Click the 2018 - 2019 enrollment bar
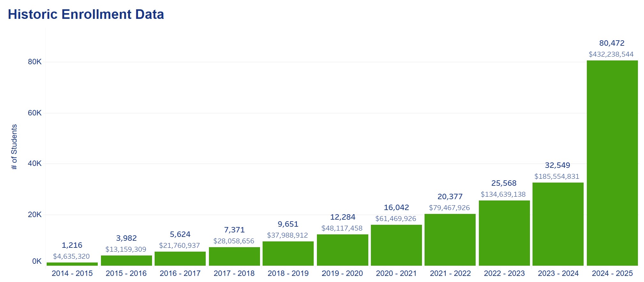The height and width of the screenshot is (282, 644). pos(288,253)
